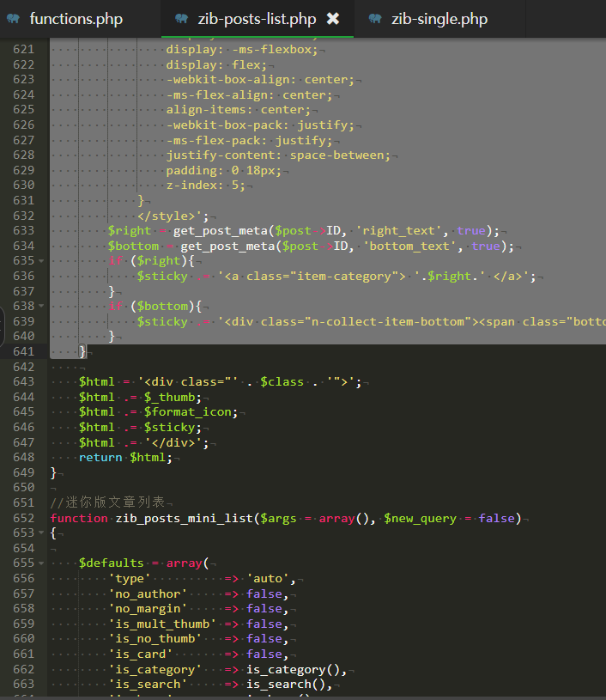Click the PHP icon on zib-single.php tab
The image size is (606, 700).
[x=375, y=19]
